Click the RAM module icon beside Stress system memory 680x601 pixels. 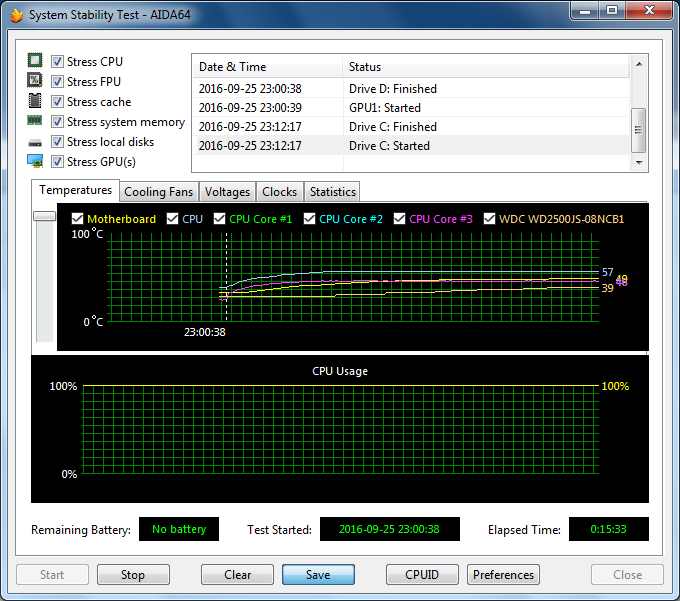point(35,122)
